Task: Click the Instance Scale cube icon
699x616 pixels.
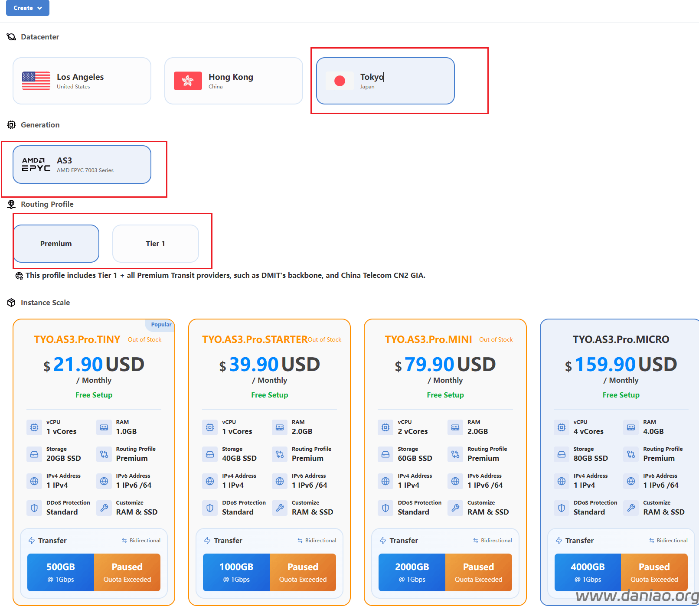Action: (x=11, y=303)
